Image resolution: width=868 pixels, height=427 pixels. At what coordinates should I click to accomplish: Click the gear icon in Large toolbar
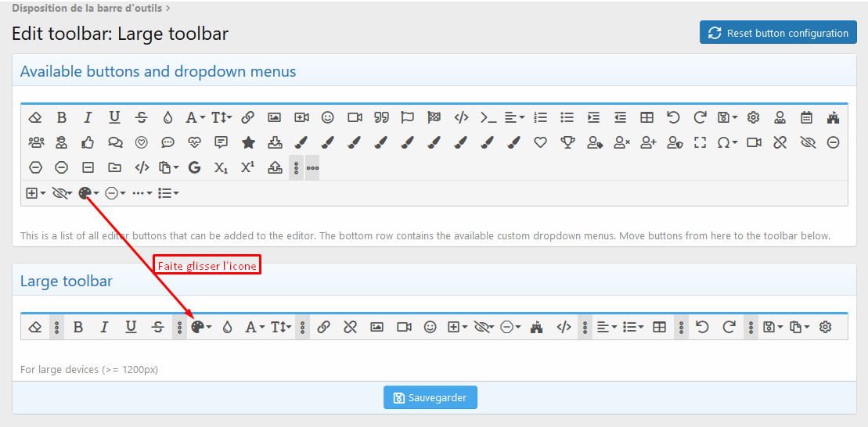[x=826, y=328]
